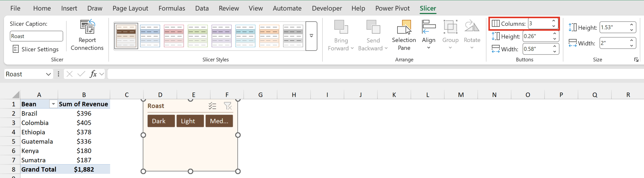The image size is (644, 178).
Task: Apply the green slicer style
Action: 198,36
